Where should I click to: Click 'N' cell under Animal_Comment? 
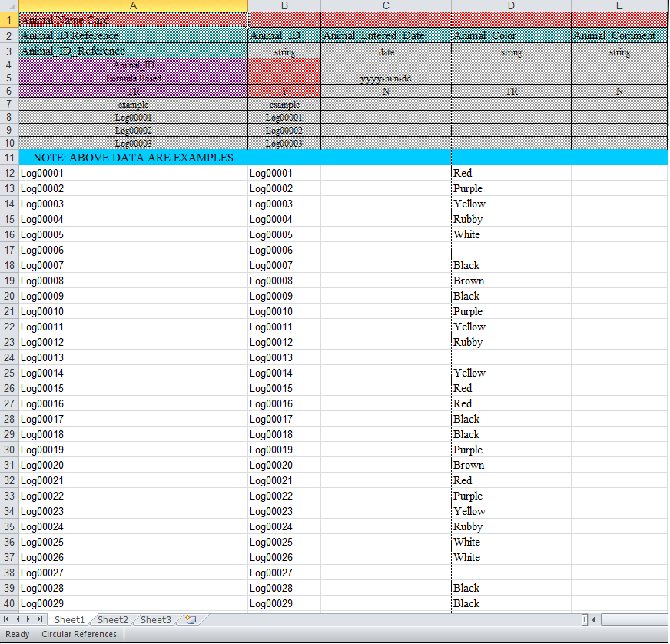point(619,91)
